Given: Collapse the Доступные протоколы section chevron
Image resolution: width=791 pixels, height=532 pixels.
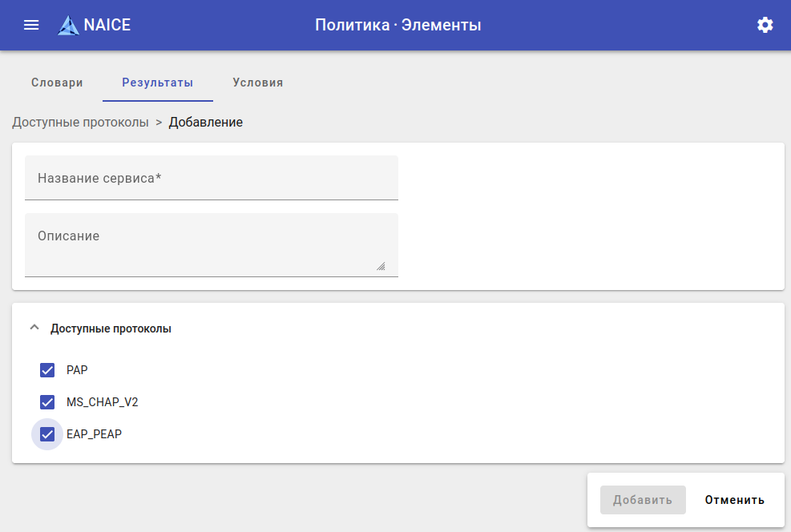Looking at the screenshot, I should 34,328.
